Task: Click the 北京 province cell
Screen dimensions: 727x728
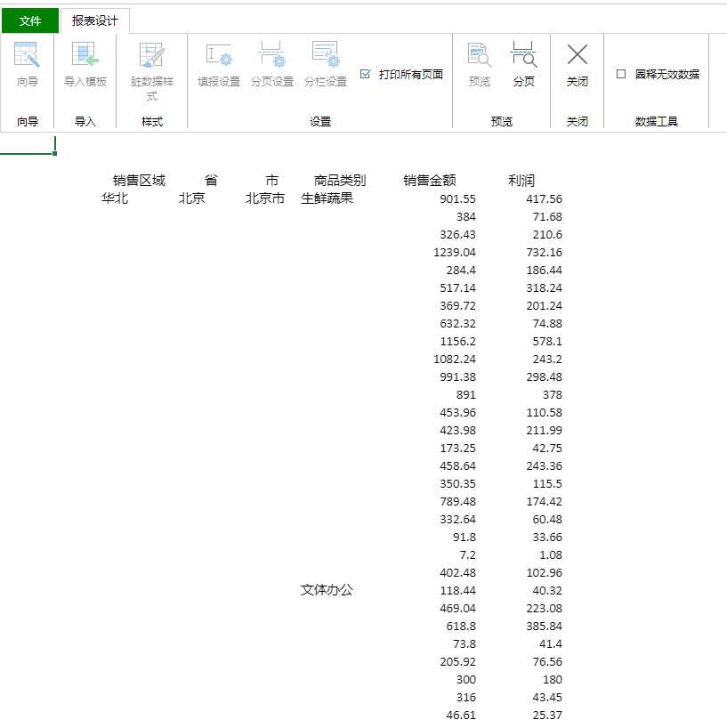Action: (x=191, y=198)
